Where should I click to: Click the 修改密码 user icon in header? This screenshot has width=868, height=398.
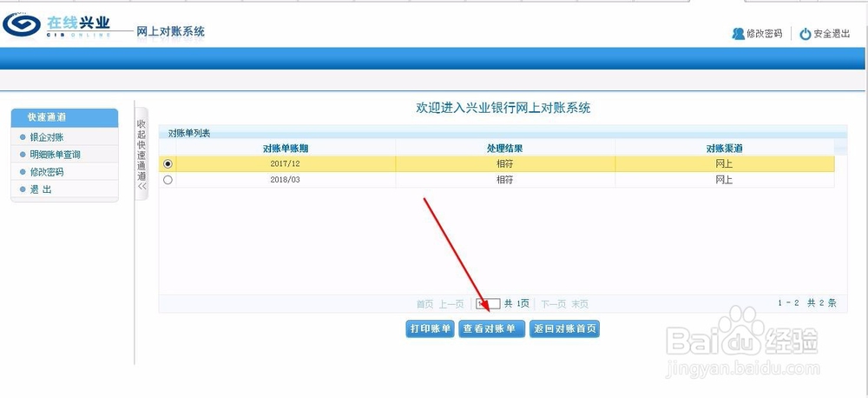pos(738,34)
